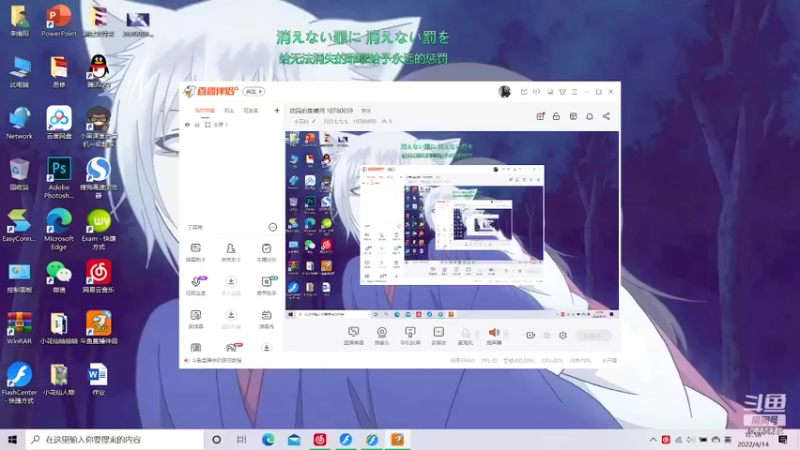The height and width of the screenshot is (450, 800).
Task: Click the category tag with pencil icon
Action: tap(304, 121)
